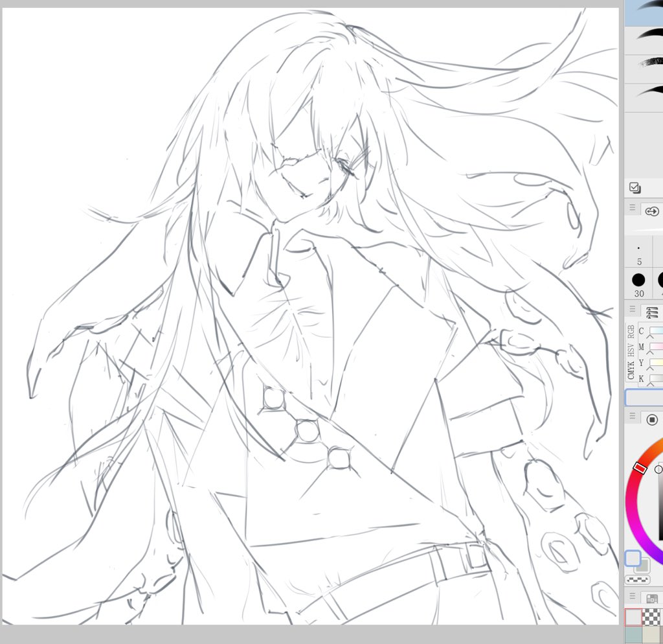Adjust the Y yellow slider
Image resolution: width=663 pixels, height=644 pixels.
pyautogui.click(x=657, y=363)
